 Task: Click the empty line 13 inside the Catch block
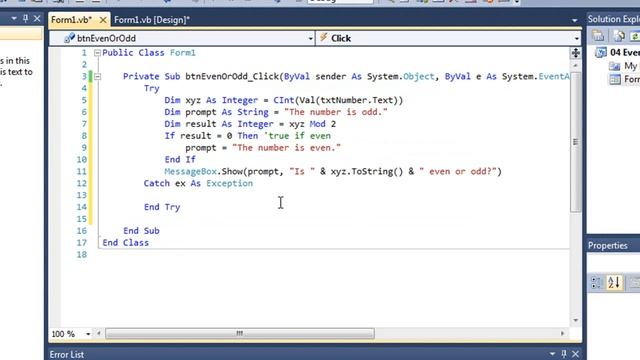pos(334,195)
